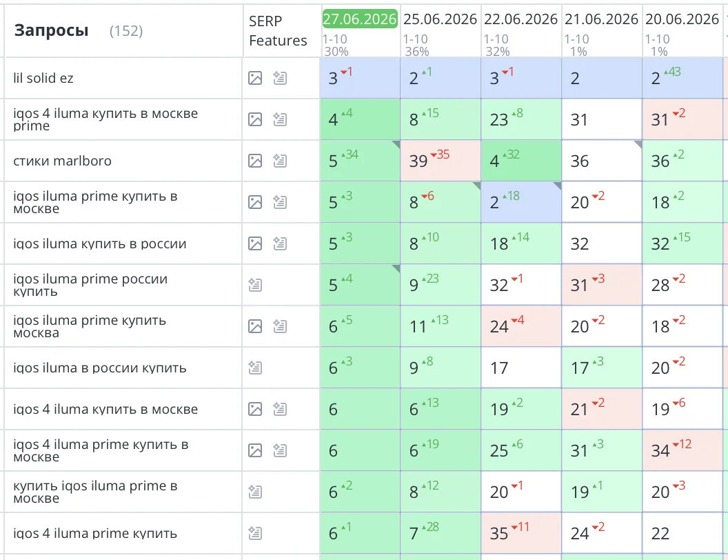Click the SERP Features column header
This screenshot has width=728, height=560.
click(278, 30)
